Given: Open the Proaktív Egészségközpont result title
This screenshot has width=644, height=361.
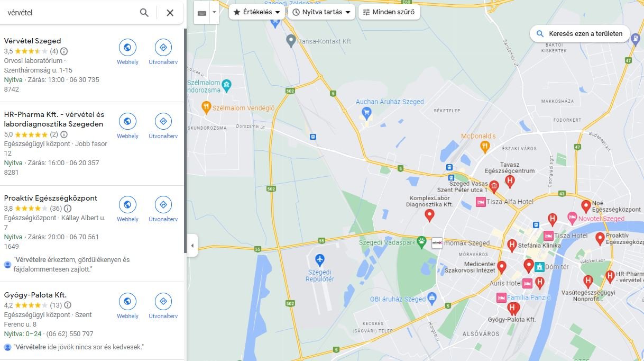Looking at the screenshot, I should point(51,198).
